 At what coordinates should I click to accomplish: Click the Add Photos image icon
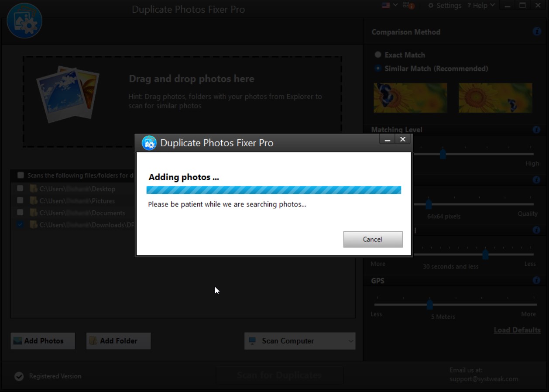(x=18, y=341)
